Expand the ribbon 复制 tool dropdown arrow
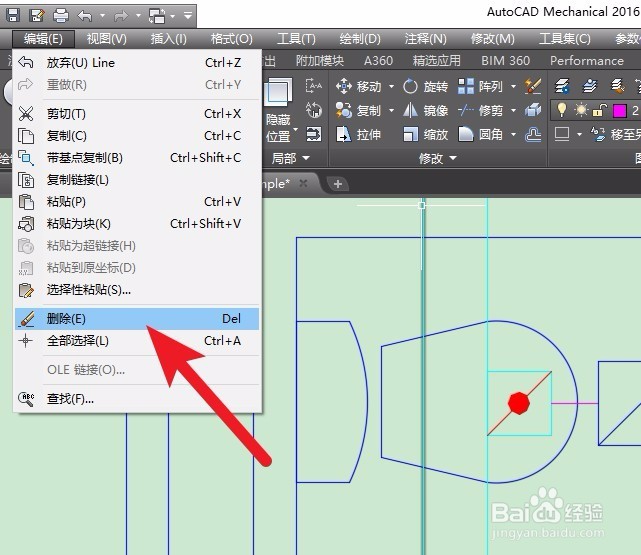 coord(391,111)
